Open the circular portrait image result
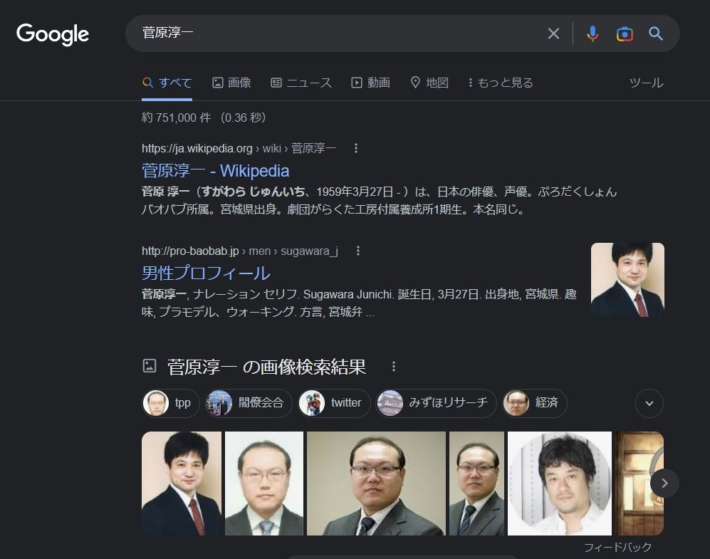Screen dimensions: 710x559 (x=560, y=483)
